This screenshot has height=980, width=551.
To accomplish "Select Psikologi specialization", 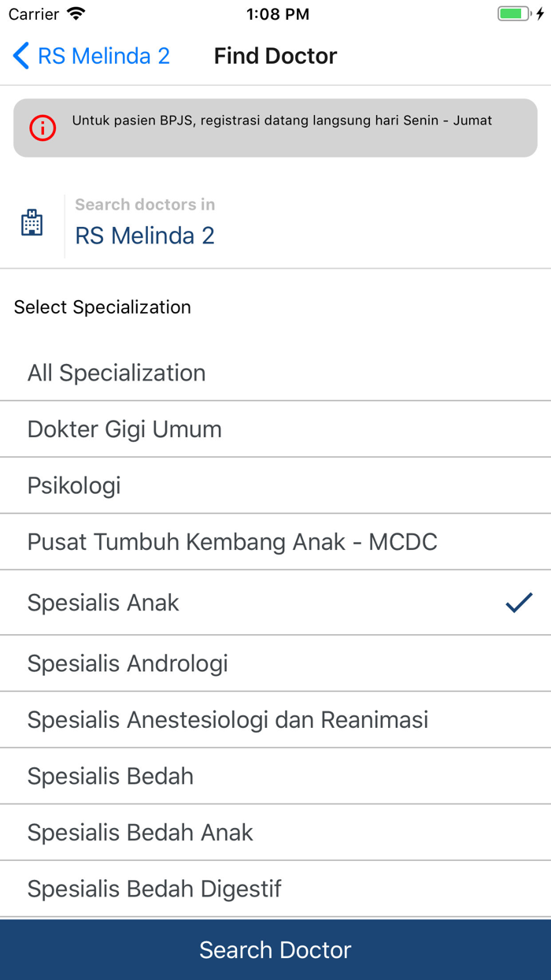I will pyautogui.click(x=74, y=485).
